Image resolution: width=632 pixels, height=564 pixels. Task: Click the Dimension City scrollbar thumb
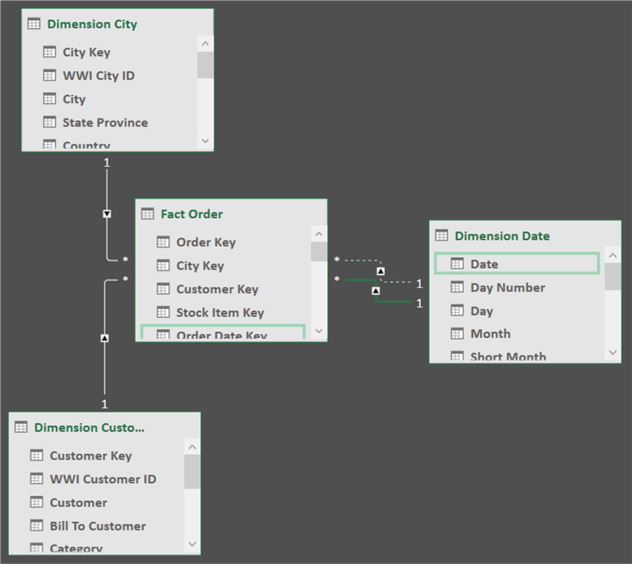pyautogui.click(x=205, y=65)
